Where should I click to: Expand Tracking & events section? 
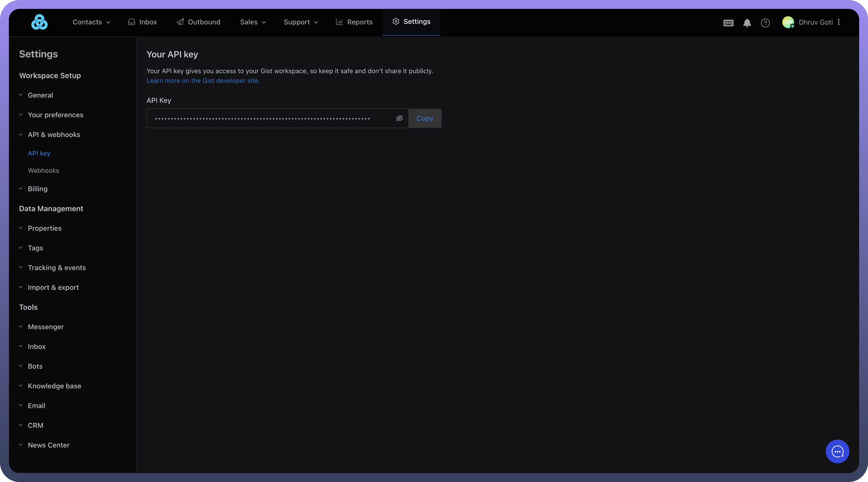click(57, 268)
